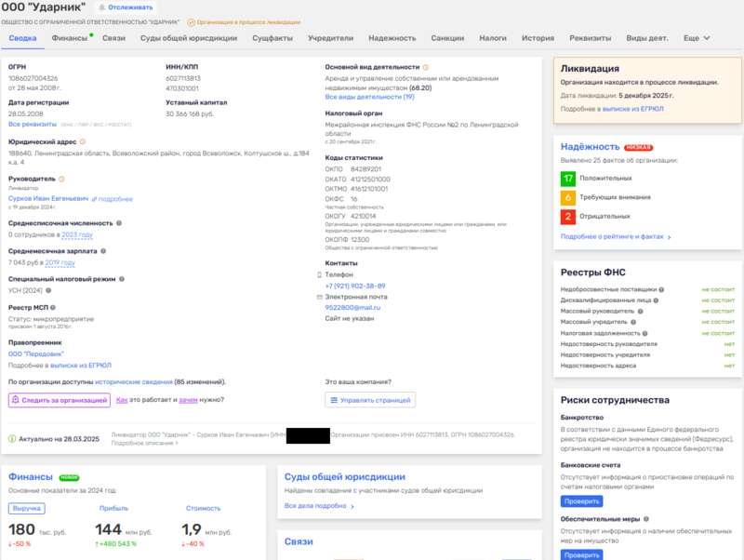Image resolution: width=744 pixels, height=560 pixels.
Task: Open the Все реквизиты link
Action: point(33,125)
